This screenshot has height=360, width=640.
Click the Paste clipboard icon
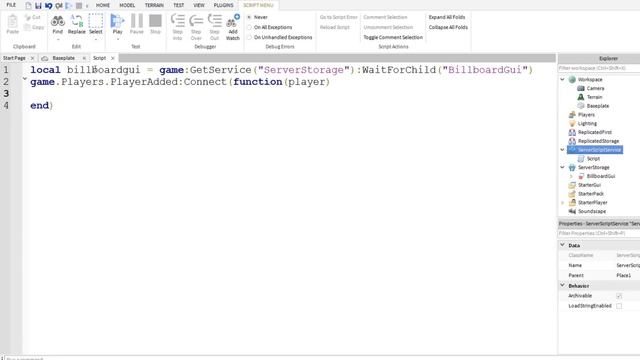(13, 24)
